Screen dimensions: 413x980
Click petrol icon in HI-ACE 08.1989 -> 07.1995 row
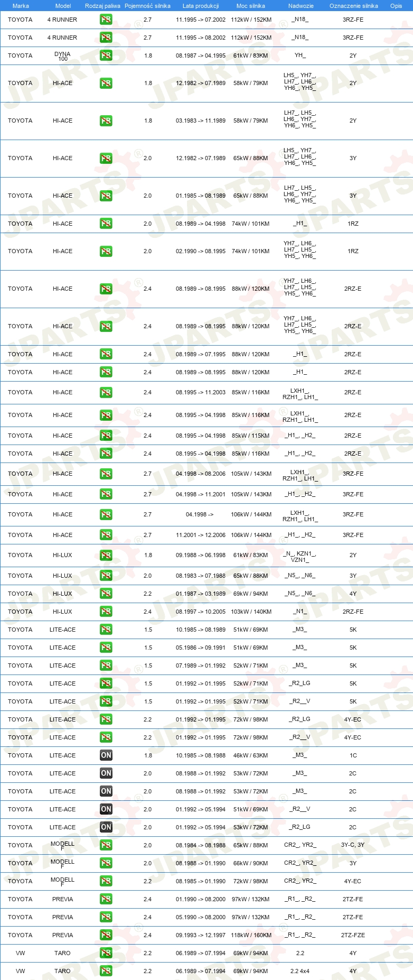point(106,354)
